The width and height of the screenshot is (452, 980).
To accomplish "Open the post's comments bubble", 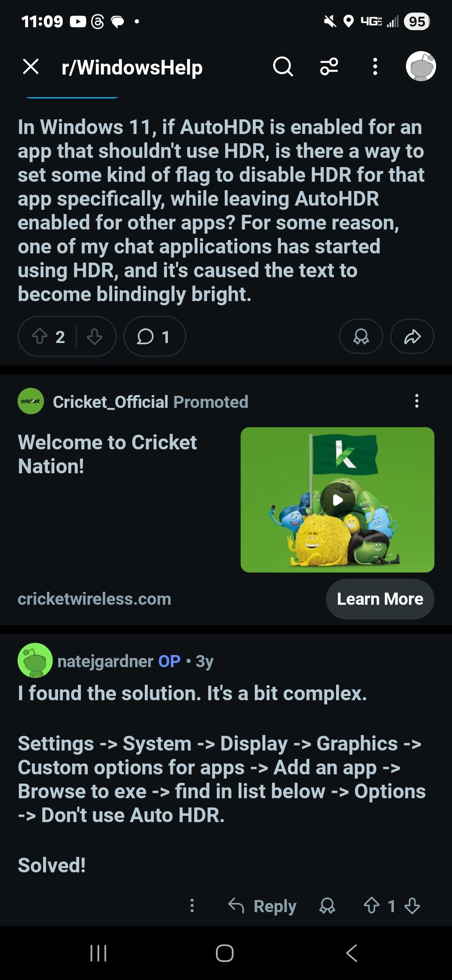I will click(x=154, y=336).
